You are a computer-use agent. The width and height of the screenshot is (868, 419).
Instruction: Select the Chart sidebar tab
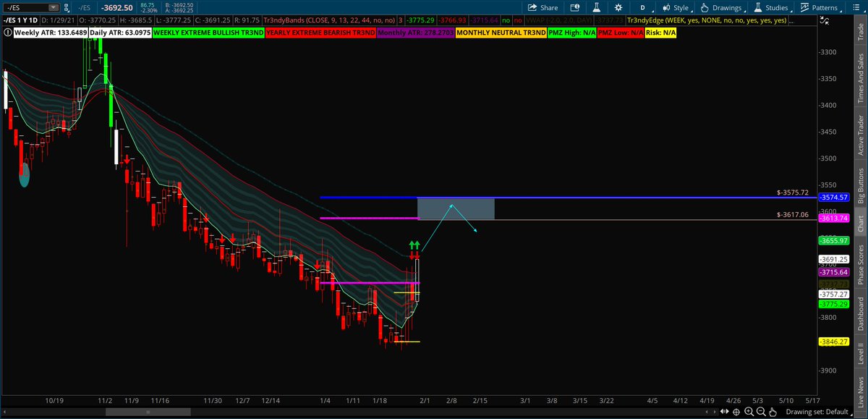pos(860,224)
